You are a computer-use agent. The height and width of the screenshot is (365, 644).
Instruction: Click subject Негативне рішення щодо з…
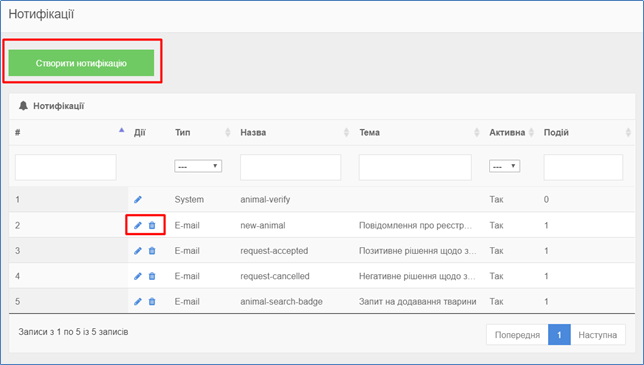pos(417,276)
